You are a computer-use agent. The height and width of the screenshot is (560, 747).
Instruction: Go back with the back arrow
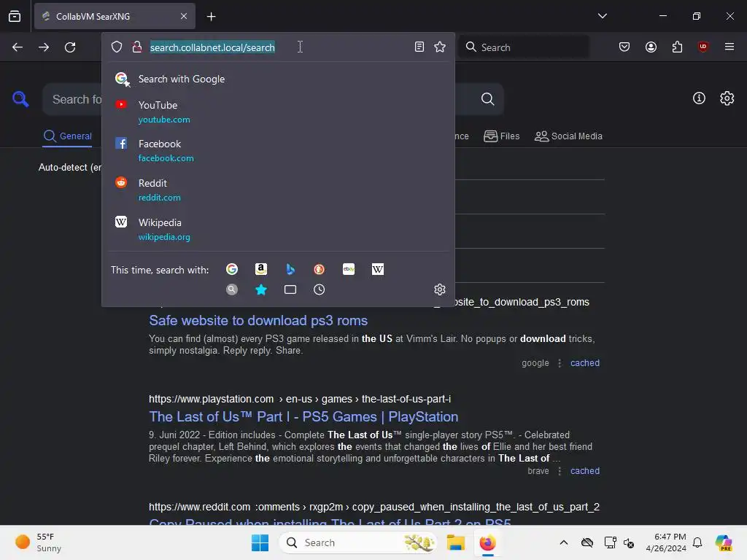click(x=18, y=47)
